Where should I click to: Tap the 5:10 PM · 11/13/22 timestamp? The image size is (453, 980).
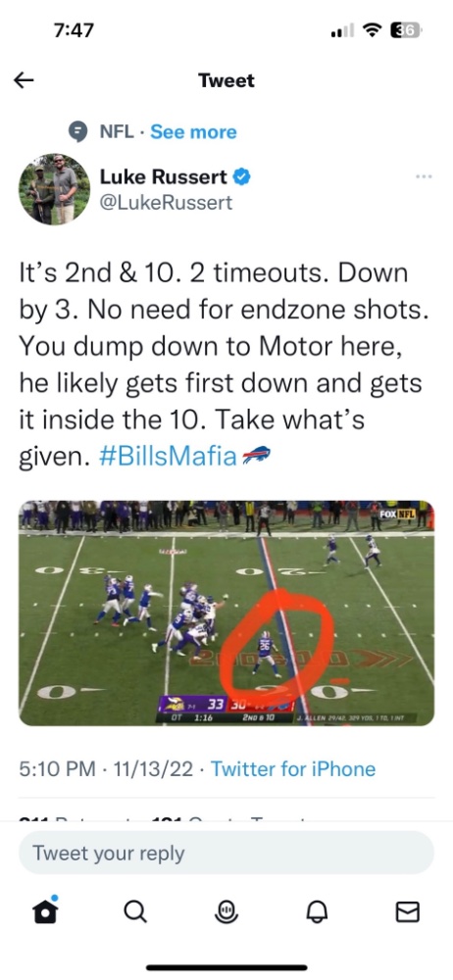point(106,768)
